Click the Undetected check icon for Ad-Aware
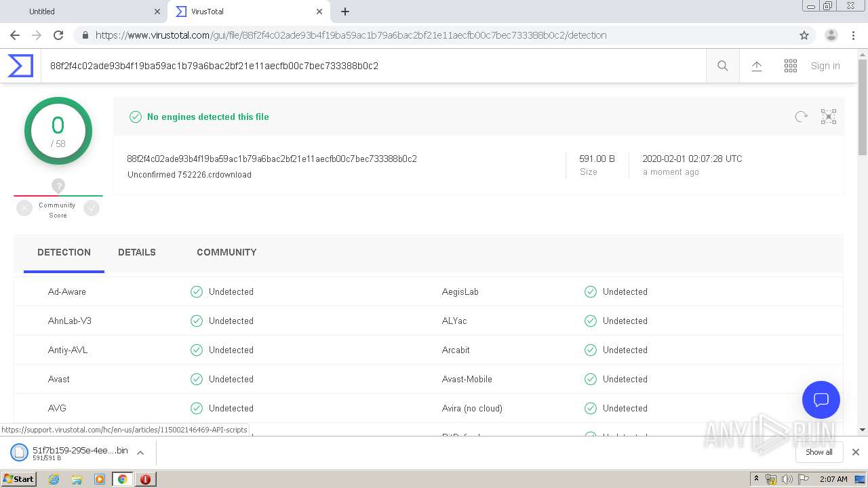 pos(197,291)
